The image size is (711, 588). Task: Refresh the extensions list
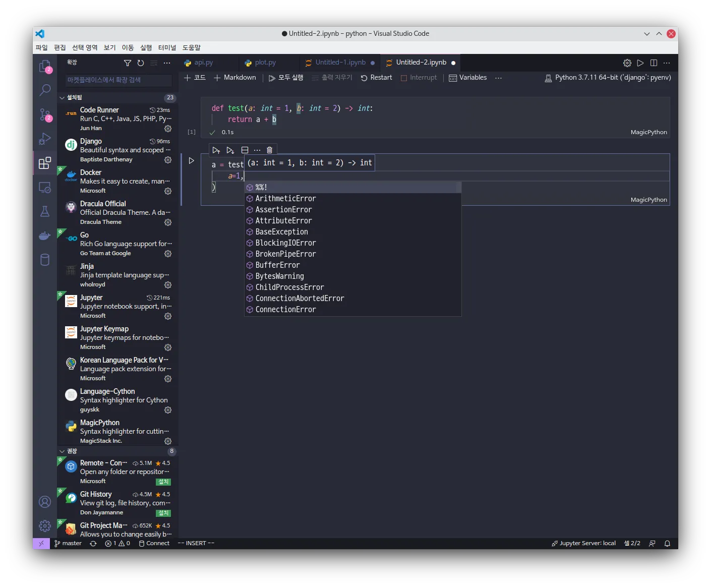[141, 63]
